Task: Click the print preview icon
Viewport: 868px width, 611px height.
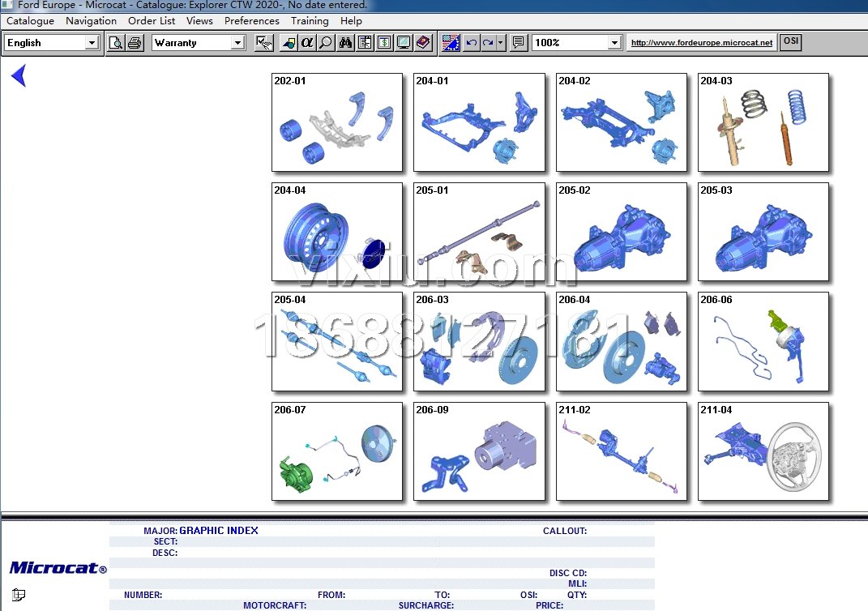Action: 116,43
